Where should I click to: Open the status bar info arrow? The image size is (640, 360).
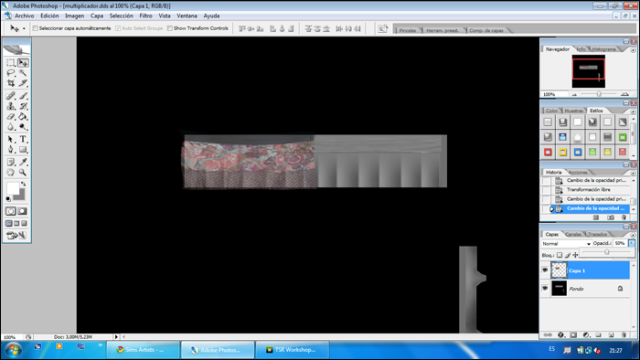116,337
